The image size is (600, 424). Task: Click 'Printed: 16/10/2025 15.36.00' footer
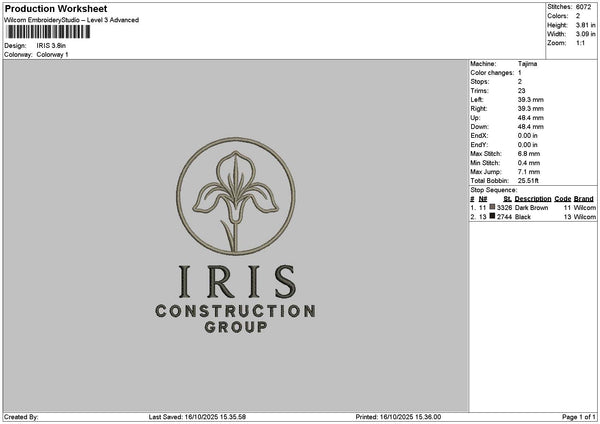(398, 417)
